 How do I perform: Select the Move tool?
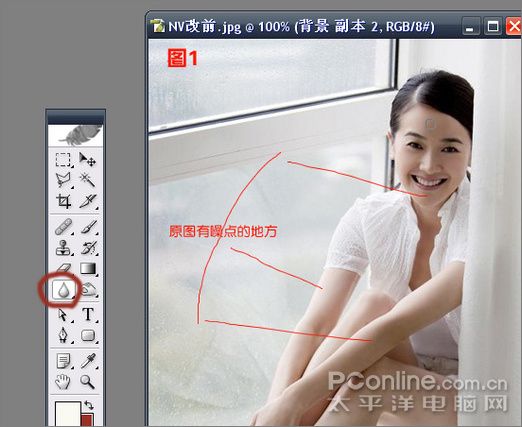point(88,160)
